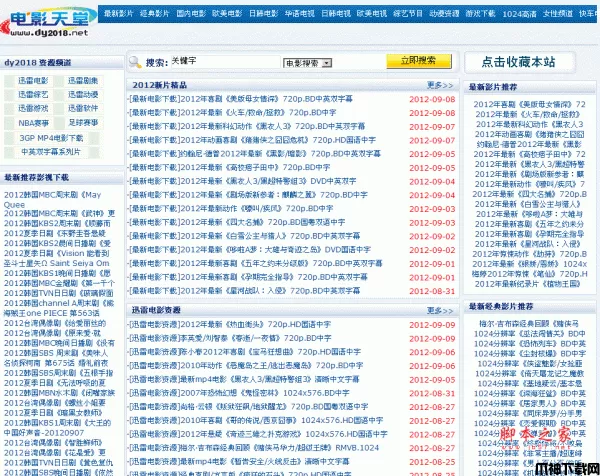
Task: Open center entry 《高校痞子田中》 720p.BD中字
Action: [229, 168]
